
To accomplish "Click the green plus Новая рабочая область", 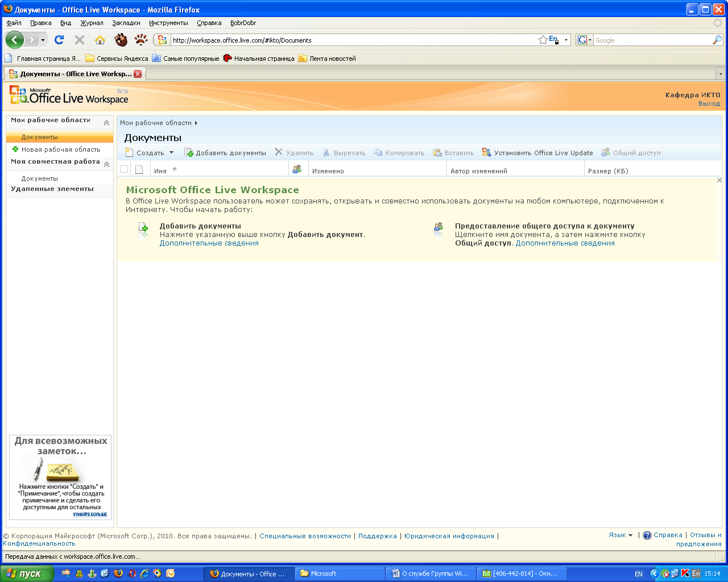I will pyautogui.click(x=56, y=149).
